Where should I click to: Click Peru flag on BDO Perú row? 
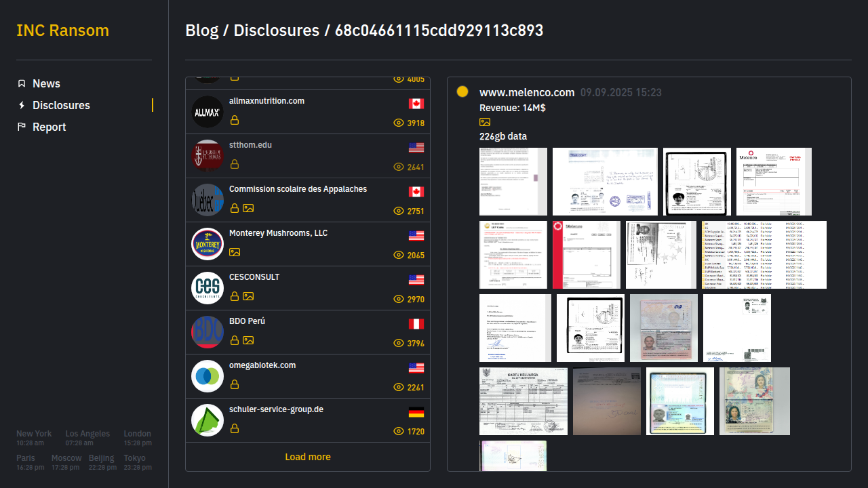tap(416, 324)
